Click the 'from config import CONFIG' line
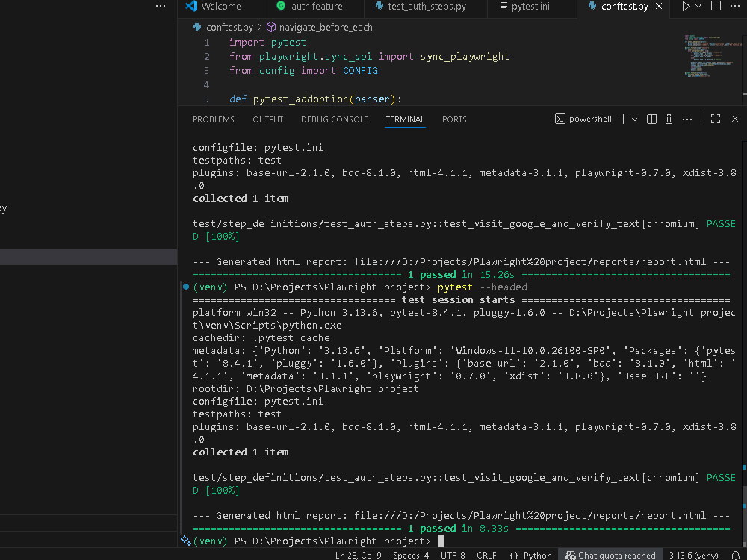This screenshot has height=560, width=747. [x=303, y=70]
